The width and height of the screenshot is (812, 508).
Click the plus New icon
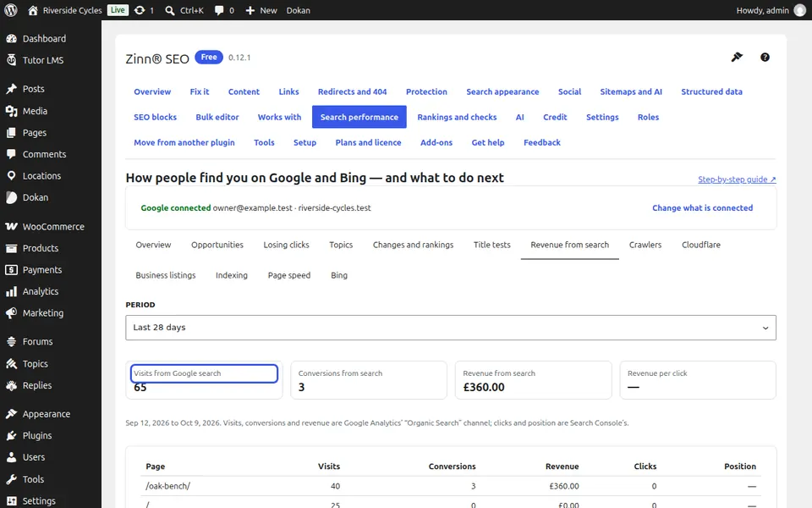250,10
